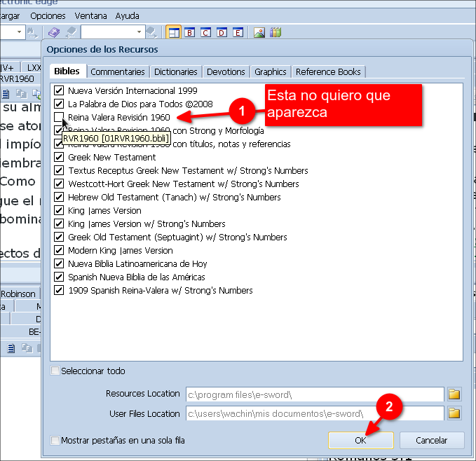This screenshot has width=476, height=461.
Task: Uncheck Greek Old Testament (Septuagint)
Action: [x=59, y=238]
